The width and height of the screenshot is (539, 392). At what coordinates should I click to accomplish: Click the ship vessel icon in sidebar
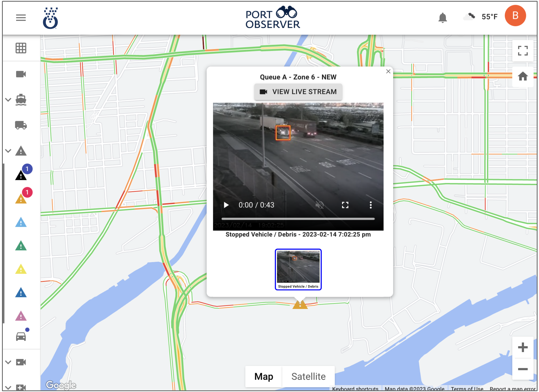pyautogui.click(x=21, y=100)
